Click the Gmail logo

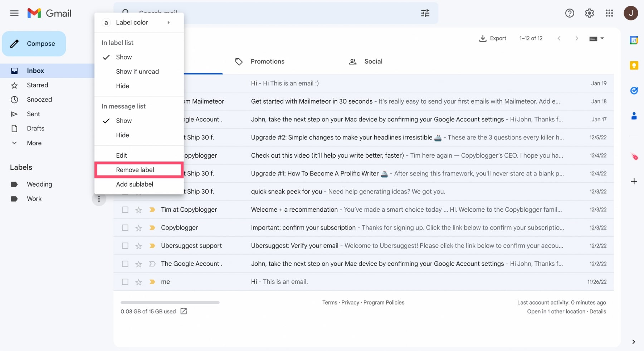(49, 13)
